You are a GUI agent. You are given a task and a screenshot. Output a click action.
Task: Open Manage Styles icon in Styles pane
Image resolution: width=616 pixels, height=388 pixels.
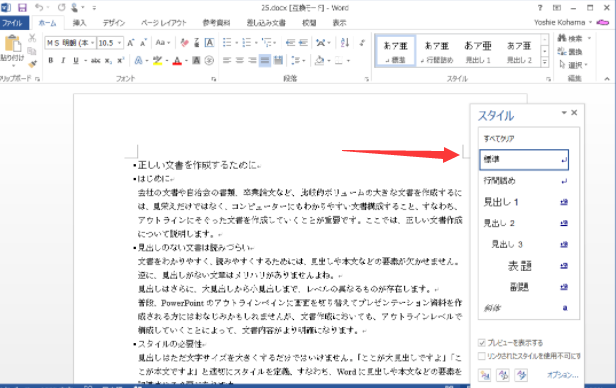click(x=521, y=375)
